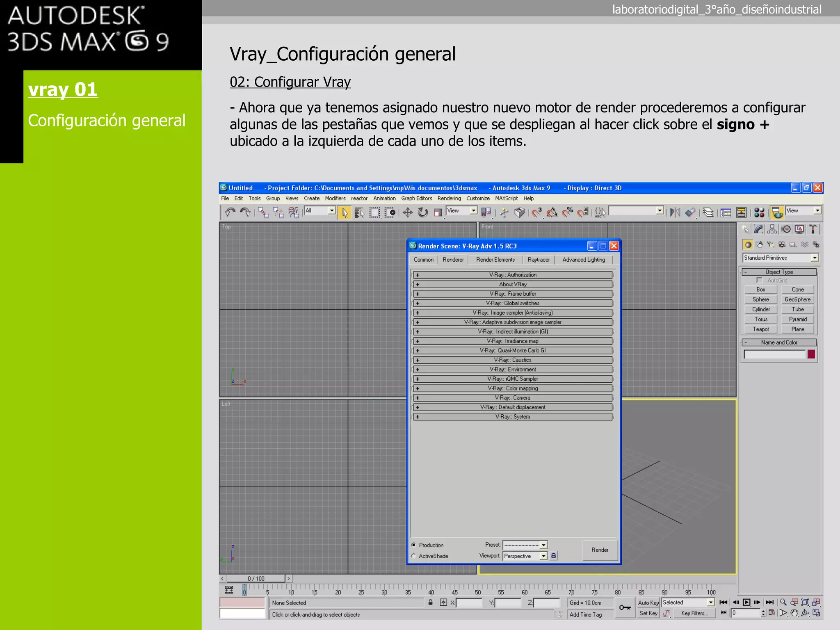Select the ActiveShade radio button
This screenshot has height=630, width=840.
point(413,556)
